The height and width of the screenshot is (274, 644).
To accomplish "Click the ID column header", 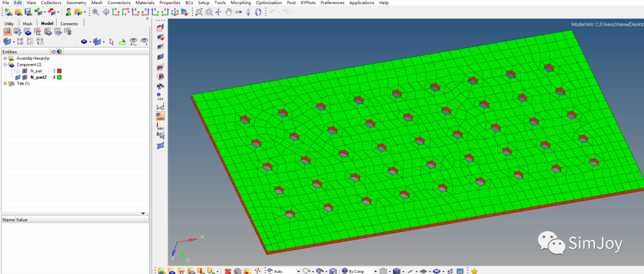I will click(x=53, y=52).
